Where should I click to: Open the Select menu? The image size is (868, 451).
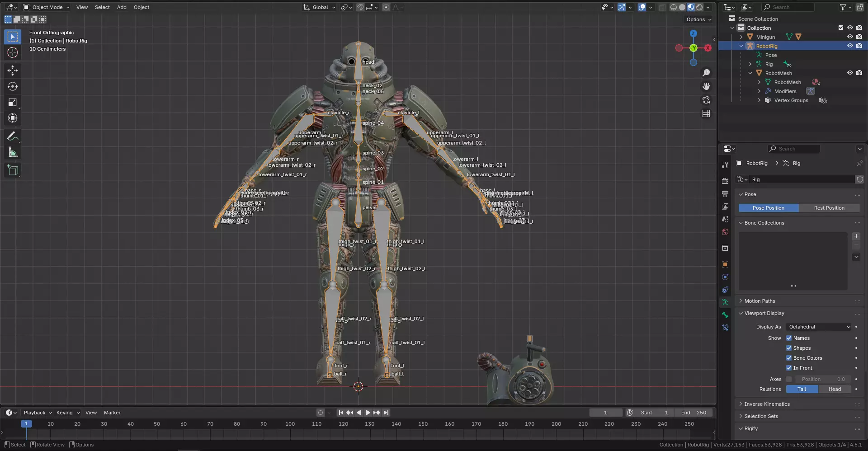click(x=102, y=7)
